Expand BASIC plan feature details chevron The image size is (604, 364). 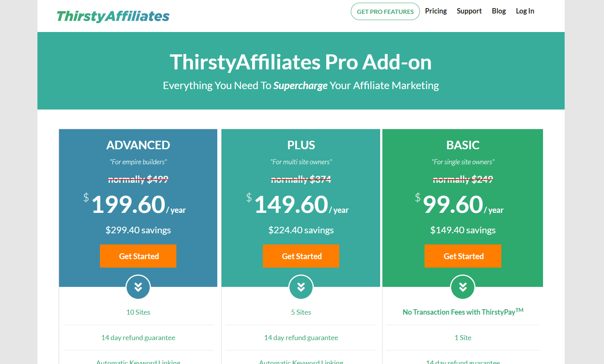coord(462,287)
